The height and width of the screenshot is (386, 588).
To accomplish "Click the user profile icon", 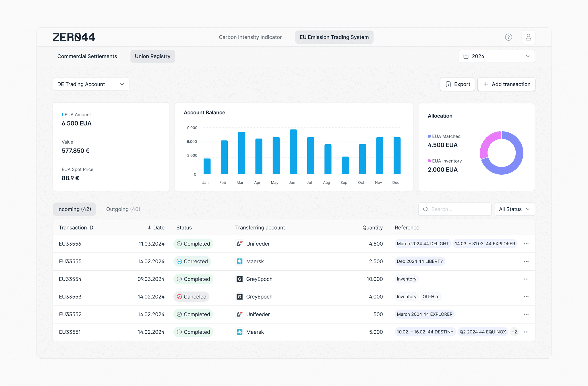I will click(x=528, y=37).
